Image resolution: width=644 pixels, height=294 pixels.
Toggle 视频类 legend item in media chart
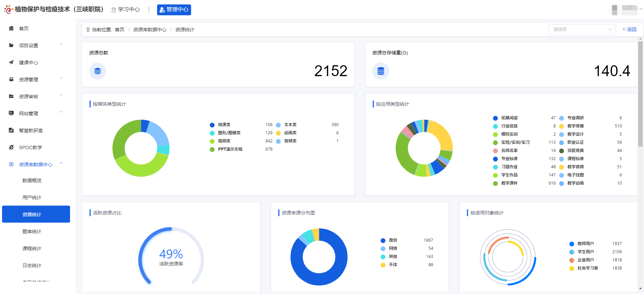[224, 141]
